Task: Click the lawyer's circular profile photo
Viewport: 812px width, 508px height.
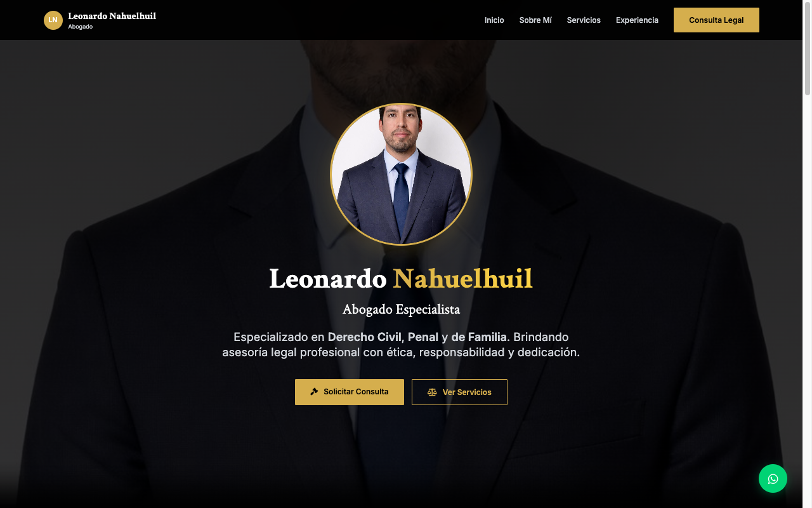Action: click(401, 174)
